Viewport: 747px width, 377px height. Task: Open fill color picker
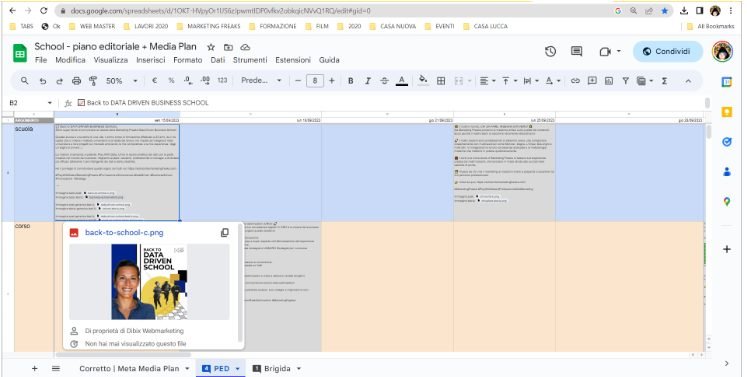click(x=423, y=81)
